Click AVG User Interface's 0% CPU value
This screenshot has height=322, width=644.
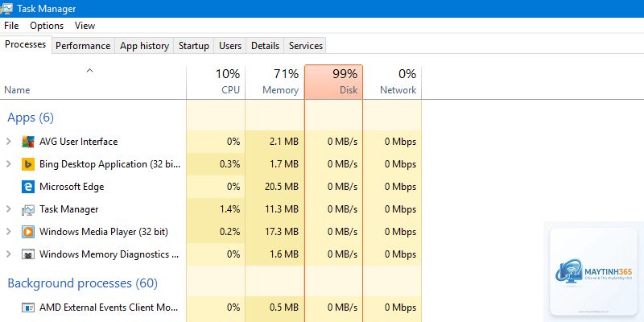[x=233, y=142]
